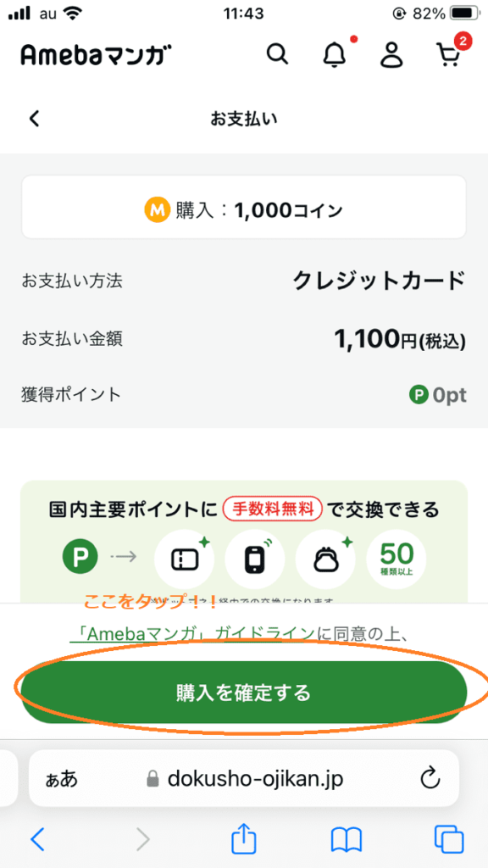
Task: Tap the Safari reload icon
Action: (x=430, y=780)
